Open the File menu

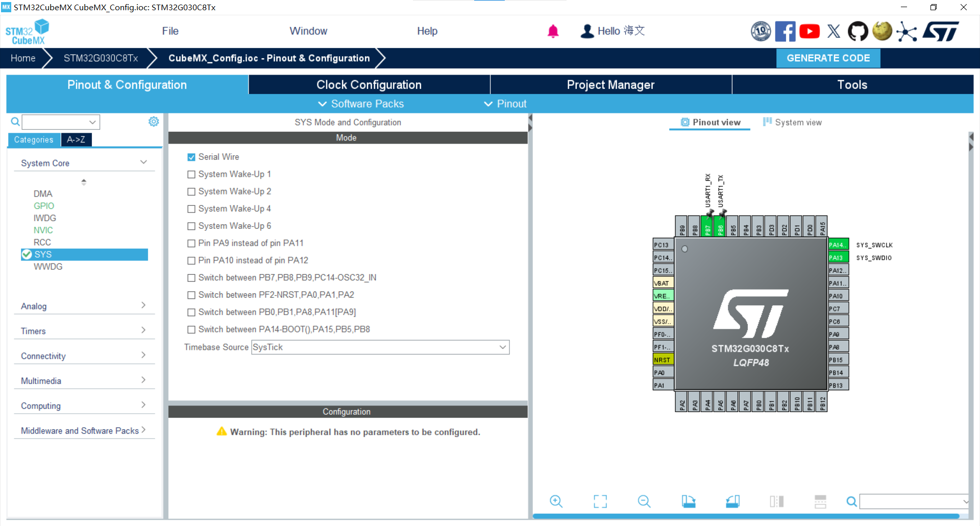170,31
